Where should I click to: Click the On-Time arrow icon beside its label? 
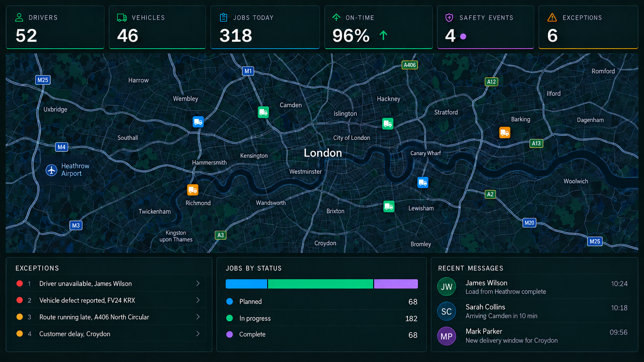(336, 17)
